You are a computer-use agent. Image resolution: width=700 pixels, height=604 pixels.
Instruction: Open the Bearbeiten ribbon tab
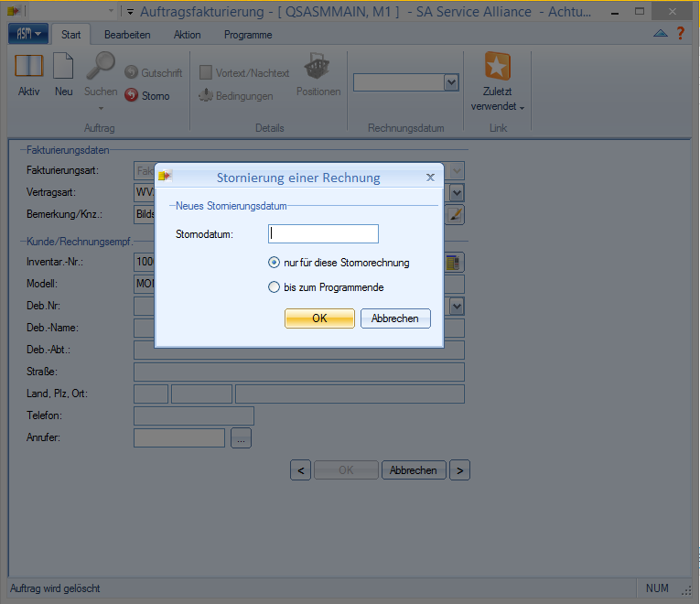coord(127,35)
